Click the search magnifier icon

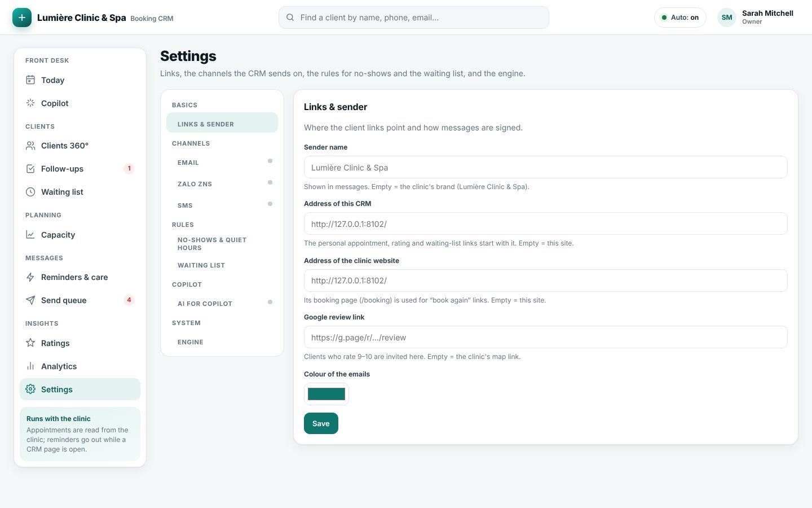pos(290,17)
